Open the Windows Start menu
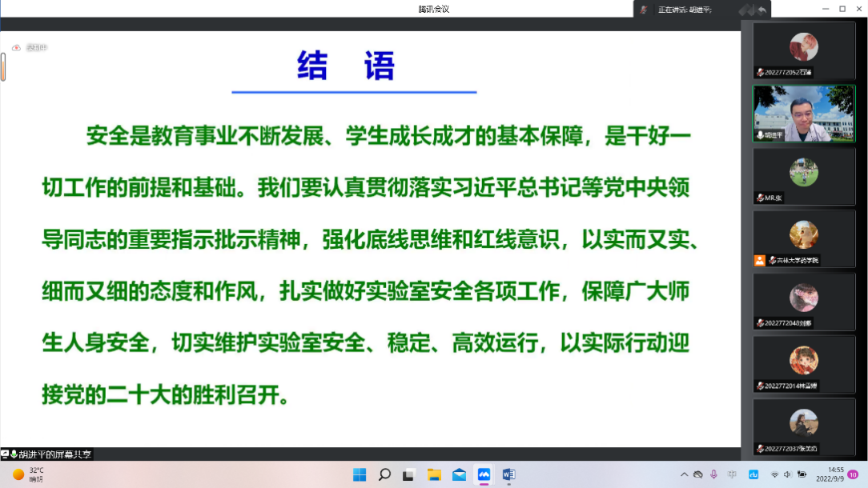This screenshot has width=868, height=488. pyautogui.click(x=360, y=474)
